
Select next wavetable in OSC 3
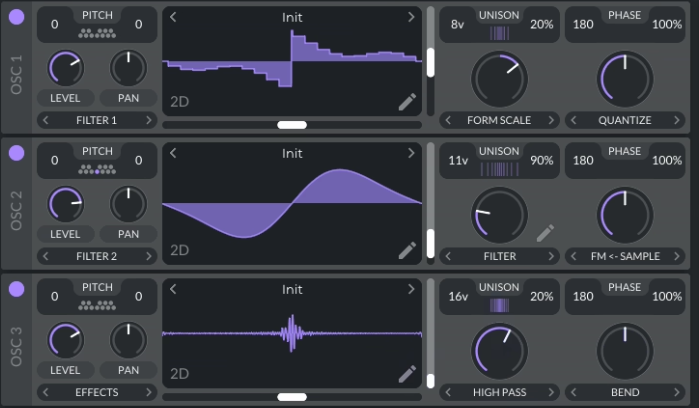411,289
